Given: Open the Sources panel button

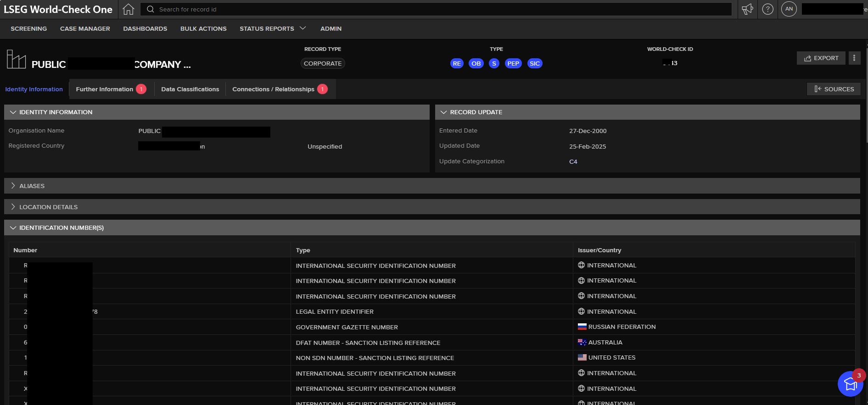Looking at the screenshot, I should pos(834,89).
